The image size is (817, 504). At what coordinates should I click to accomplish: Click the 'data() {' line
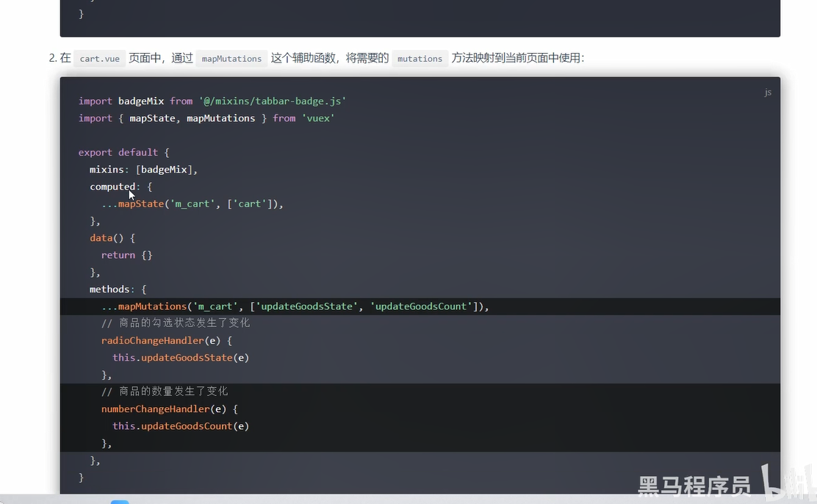click(112, 237)
